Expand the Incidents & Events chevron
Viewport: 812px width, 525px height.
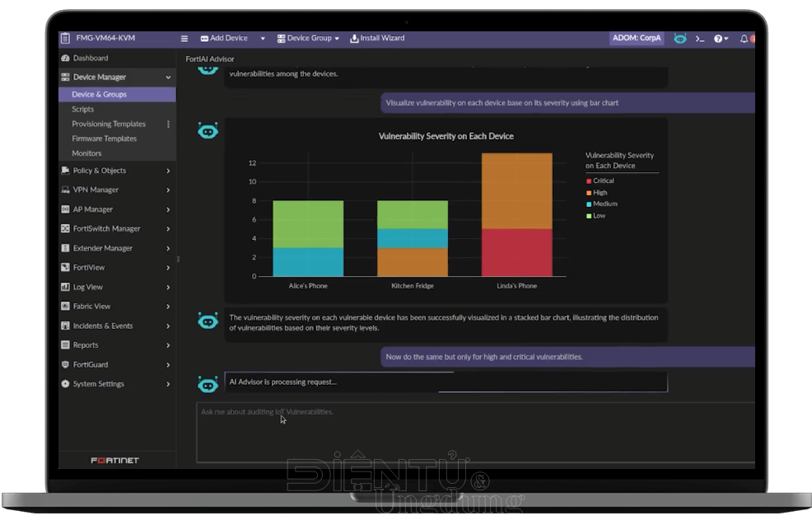pyautogui.click(x=168, y=326)
